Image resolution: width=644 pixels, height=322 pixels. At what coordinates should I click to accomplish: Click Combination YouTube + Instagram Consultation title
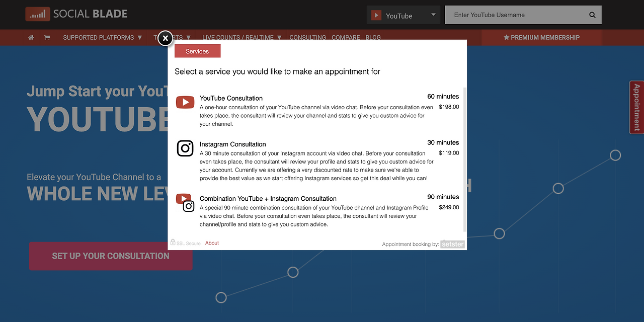point(268,199)
